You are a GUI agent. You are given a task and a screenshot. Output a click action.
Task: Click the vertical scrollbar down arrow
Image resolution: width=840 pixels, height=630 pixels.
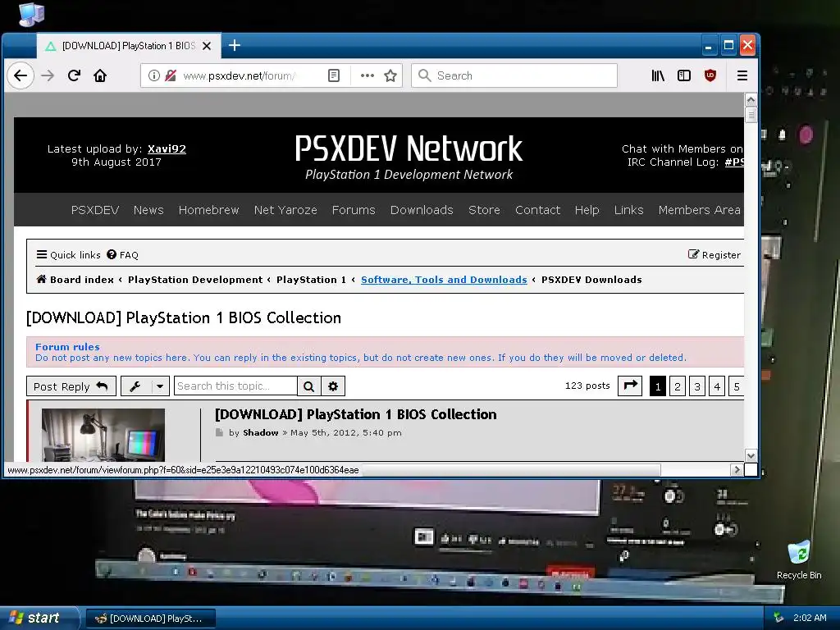point(751,455)
